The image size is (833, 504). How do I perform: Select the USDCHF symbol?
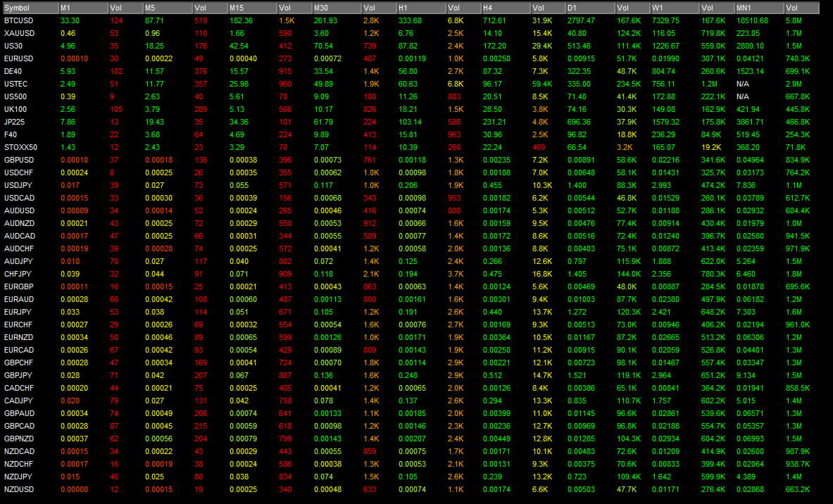(x=18, y=172)
